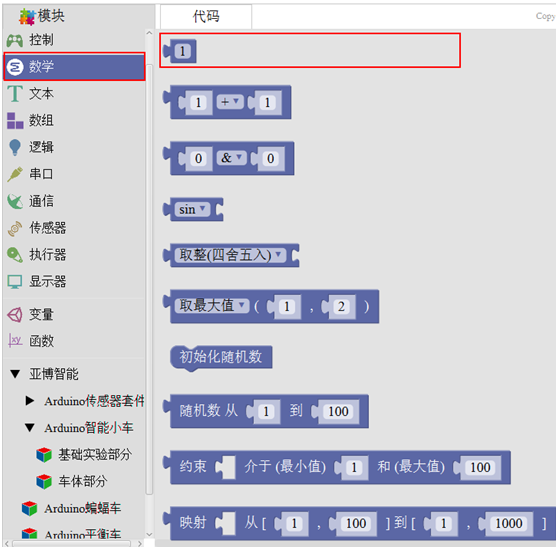Click the number 100 field in 随机数 block

click(338, 412)
